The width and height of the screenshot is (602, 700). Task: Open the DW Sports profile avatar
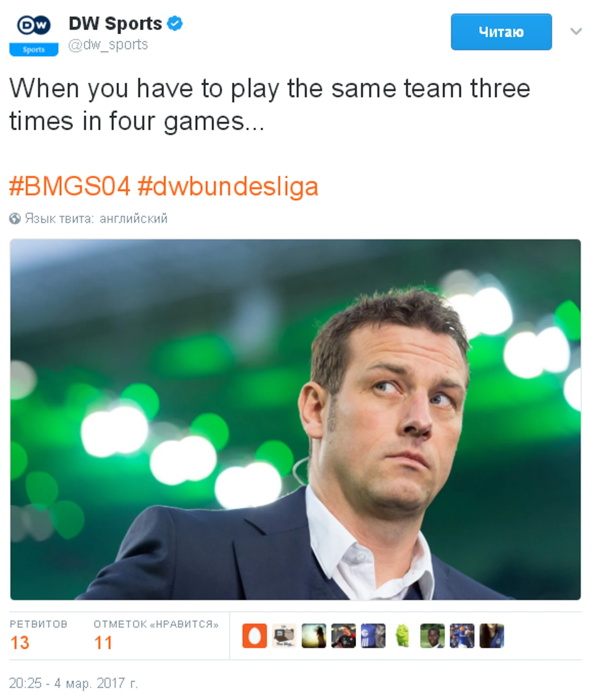[x=34, y=35]
